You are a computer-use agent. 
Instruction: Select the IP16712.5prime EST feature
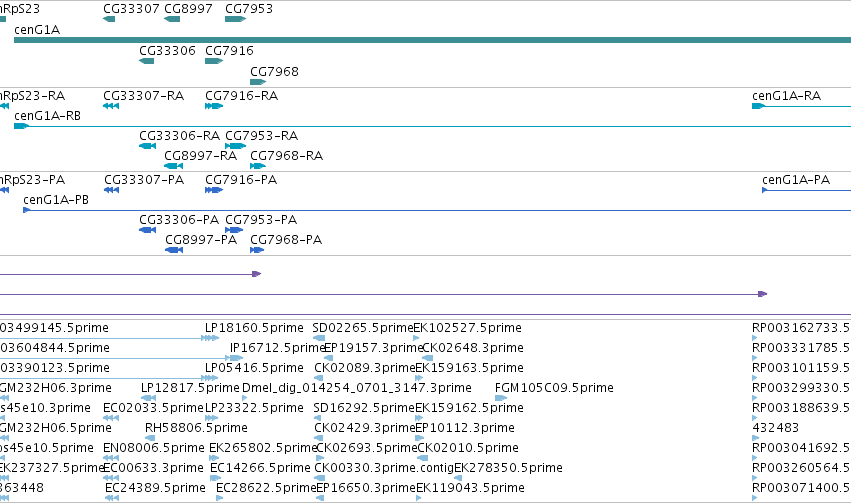[236, 358]
